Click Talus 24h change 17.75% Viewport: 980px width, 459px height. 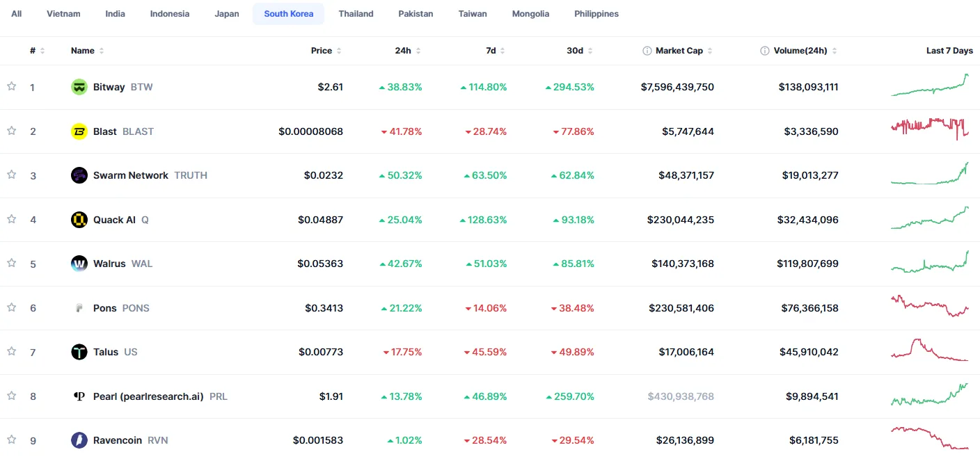click(402, 352)
